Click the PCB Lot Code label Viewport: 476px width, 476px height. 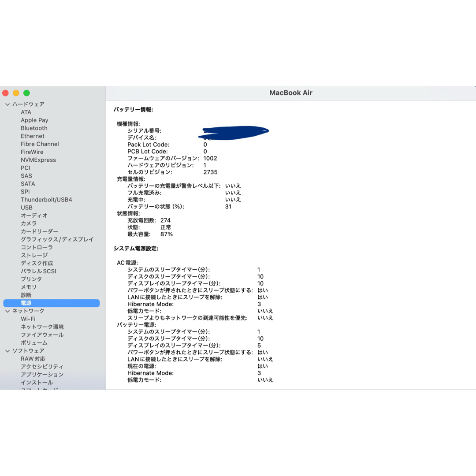[148, 152]
